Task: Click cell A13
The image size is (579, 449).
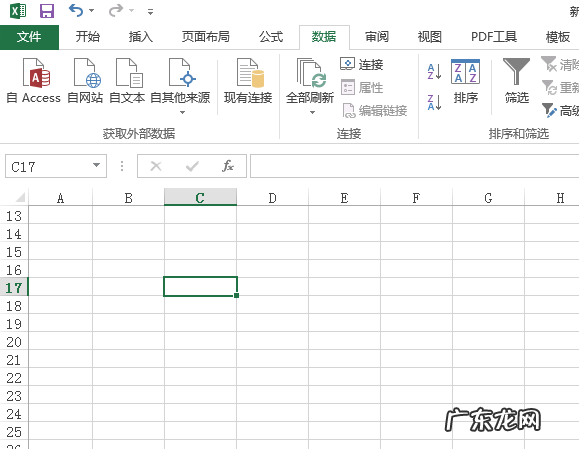Action: tap(61, 215)
